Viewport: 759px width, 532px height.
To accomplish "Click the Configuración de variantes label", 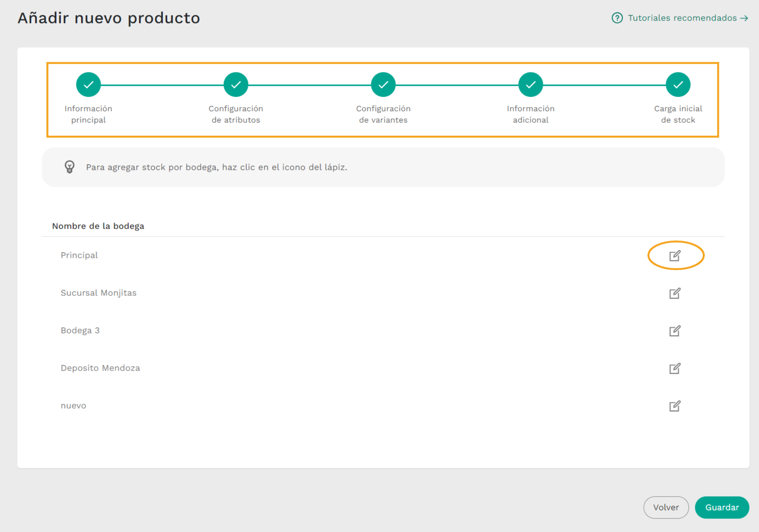I will pos(383,114).
